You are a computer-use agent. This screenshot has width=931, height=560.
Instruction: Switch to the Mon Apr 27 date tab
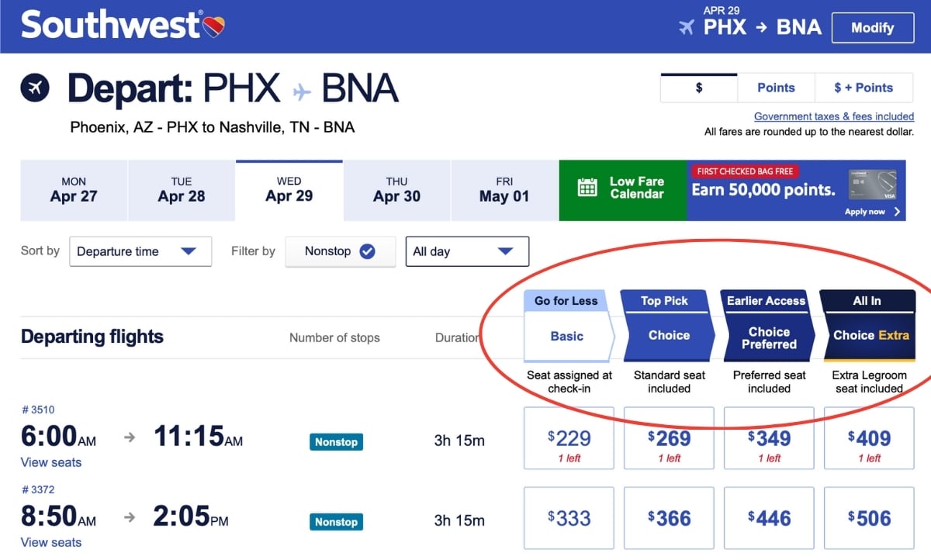click(x=74, y=190)
